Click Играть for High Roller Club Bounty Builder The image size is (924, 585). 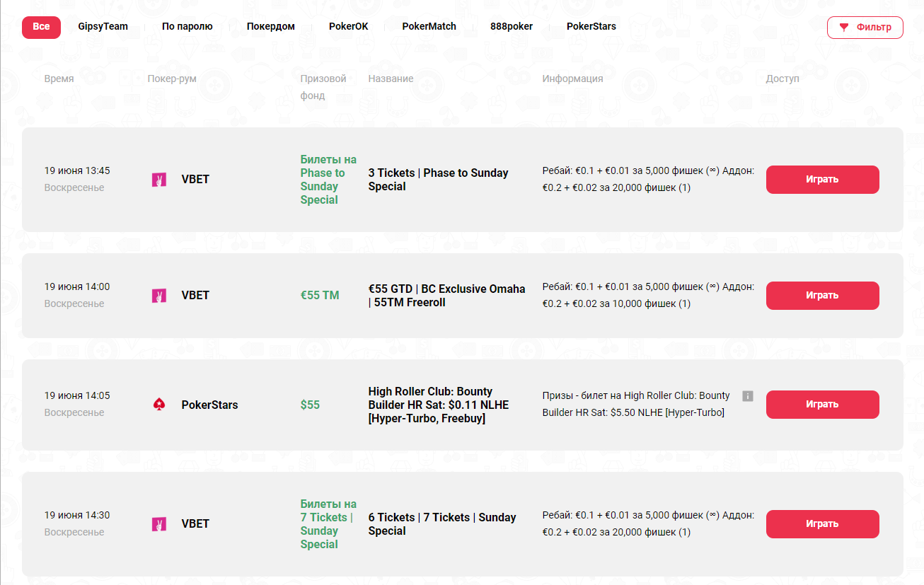[x=823, y=405]
